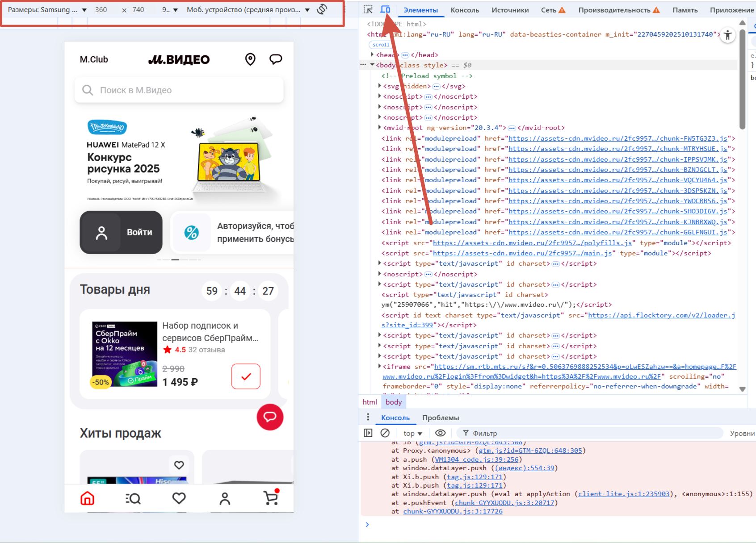Open the chat bubble icon in header

click(276, 59)
